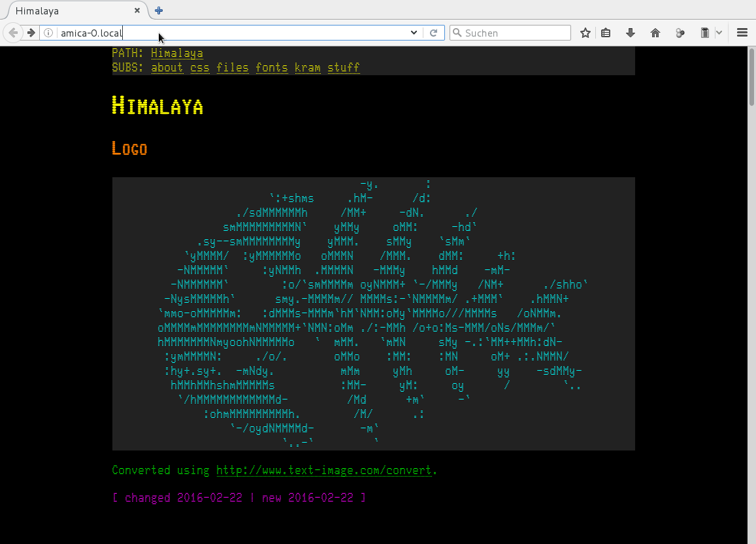This screenshot has width=756, height=544.
Task: Click the forward navigation arrow
Action: coord(31,33)
